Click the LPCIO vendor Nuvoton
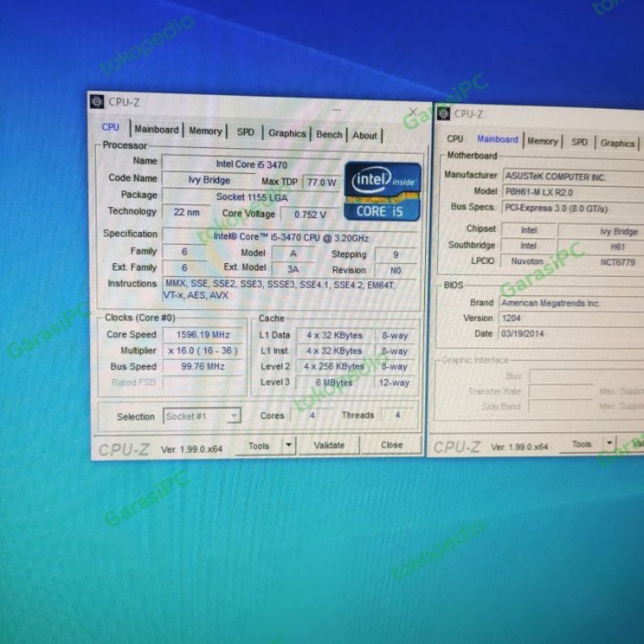The height and width of the screenshot is (644, 644). click(x=527, y=261)
